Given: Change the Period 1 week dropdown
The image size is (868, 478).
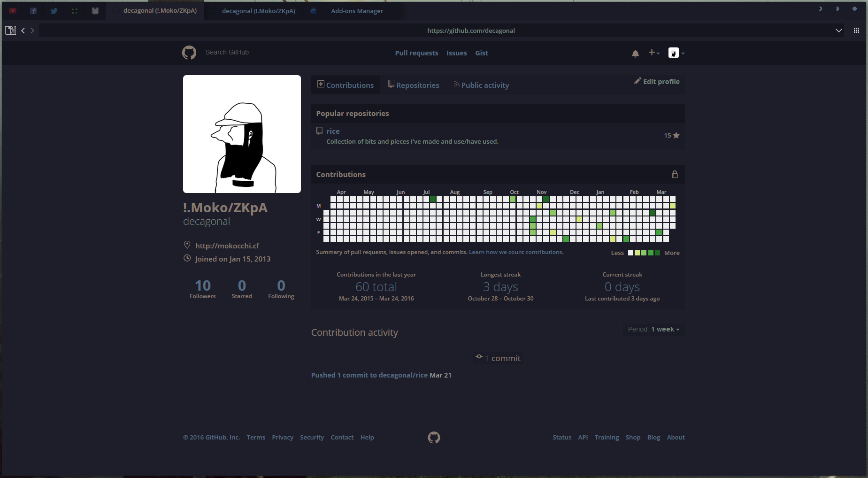Looking at the screenshot, I should 653,329.
